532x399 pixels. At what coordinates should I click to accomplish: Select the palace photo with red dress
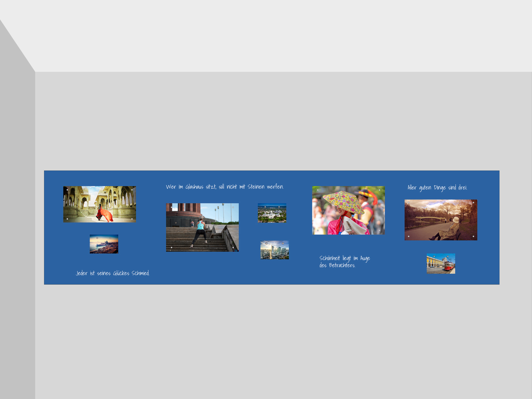[100, 204]
